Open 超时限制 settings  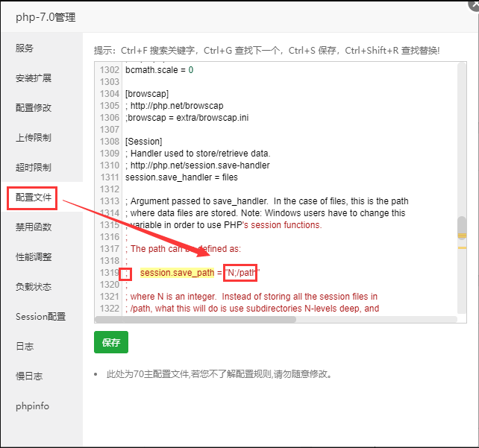[x=34, y=167]
